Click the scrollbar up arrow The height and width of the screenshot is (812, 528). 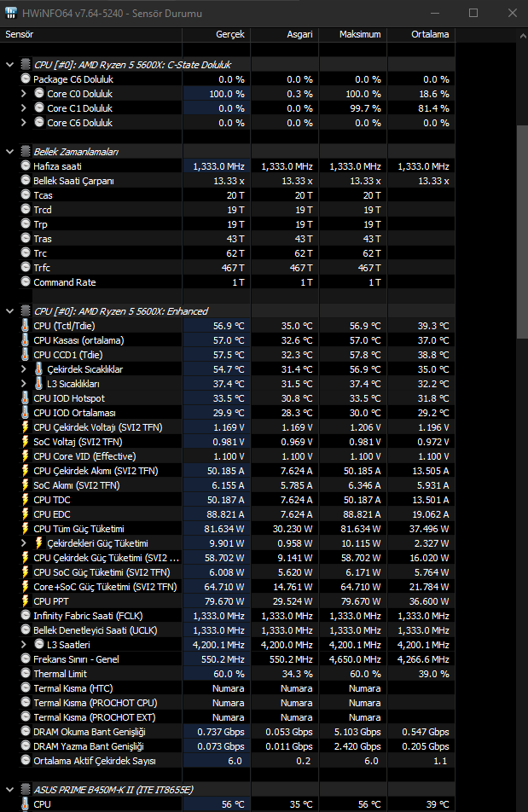[x=522, y=35]
